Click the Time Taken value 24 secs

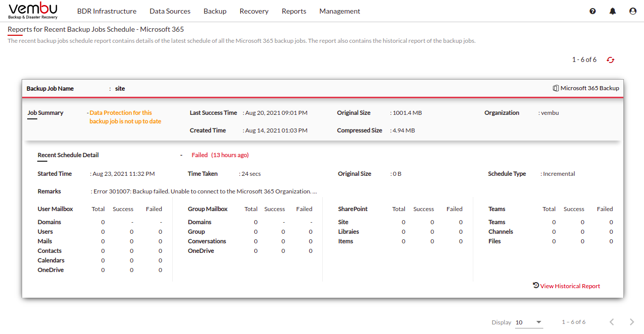[251, 174]
